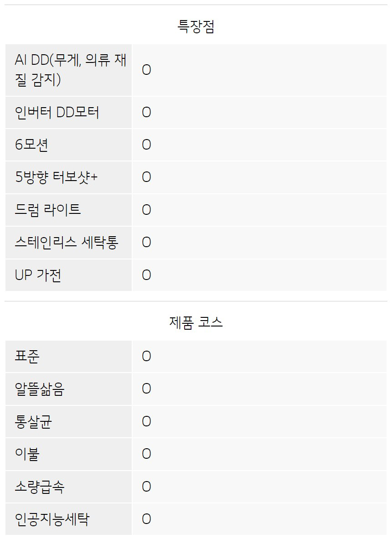The width and height of the screenshot is (392, 539).
Task: Click the O value beside 인공지능세탁
Action: [146, 519]
